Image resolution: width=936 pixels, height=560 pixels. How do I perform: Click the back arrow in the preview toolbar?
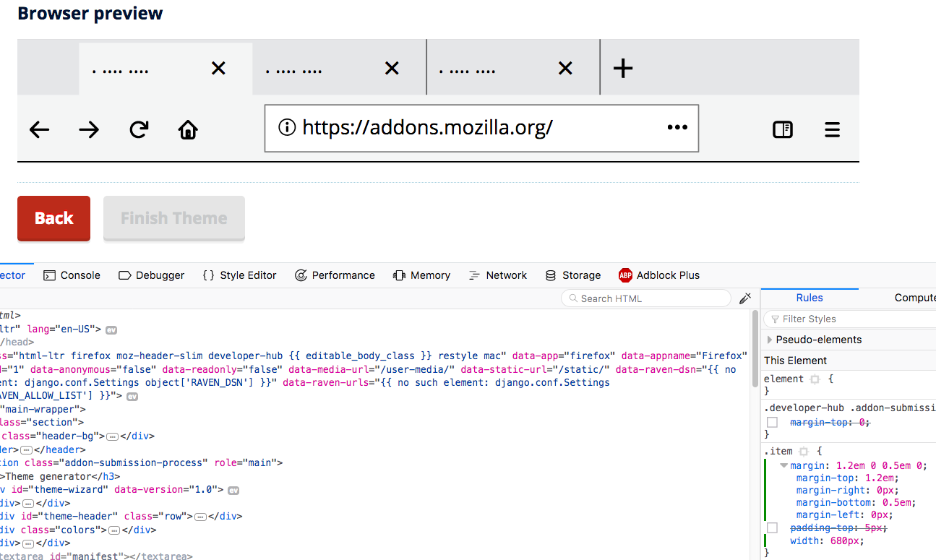[x=40, y=130]
